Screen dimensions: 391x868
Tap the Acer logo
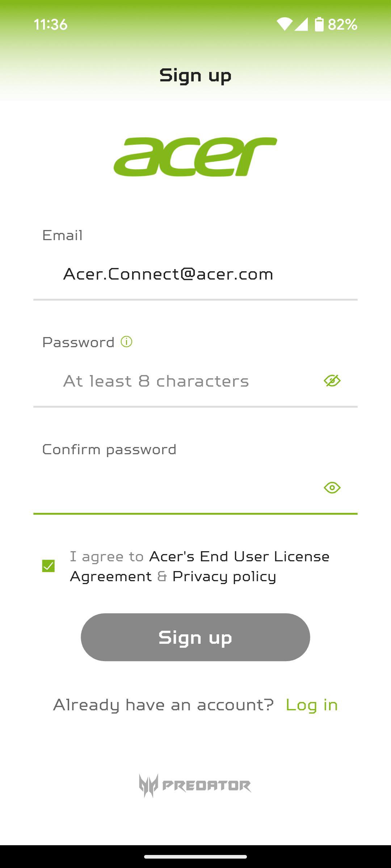(195, 157)
